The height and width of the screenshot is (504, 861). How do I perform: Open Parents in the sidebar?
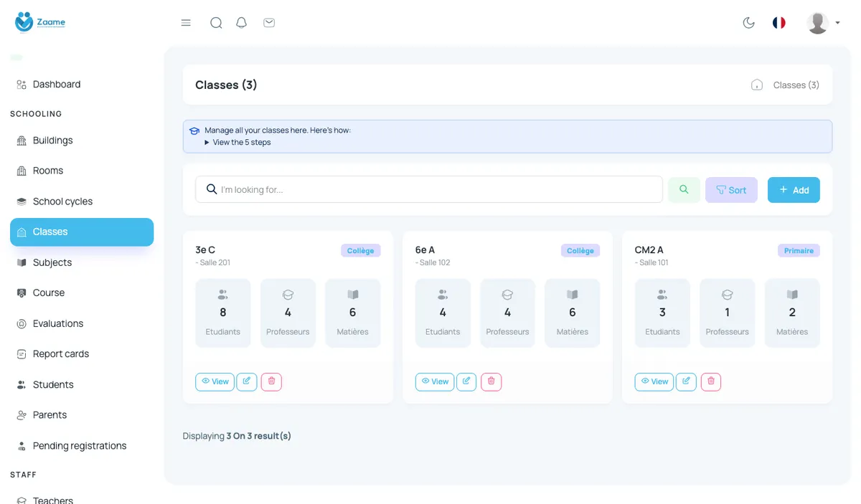pos(82,415)
